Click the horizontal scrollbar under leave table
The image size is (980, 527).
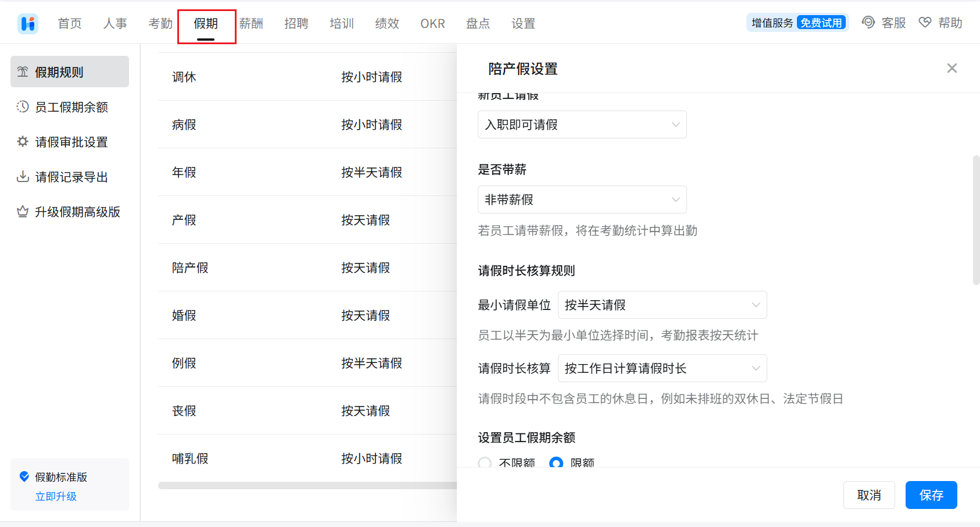(x=307, y=485)
